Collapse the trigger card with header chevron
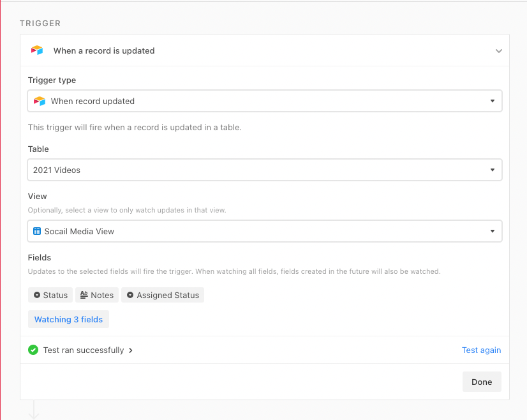Viewport: 527px width, 420px height. click(x=499, y=51)
